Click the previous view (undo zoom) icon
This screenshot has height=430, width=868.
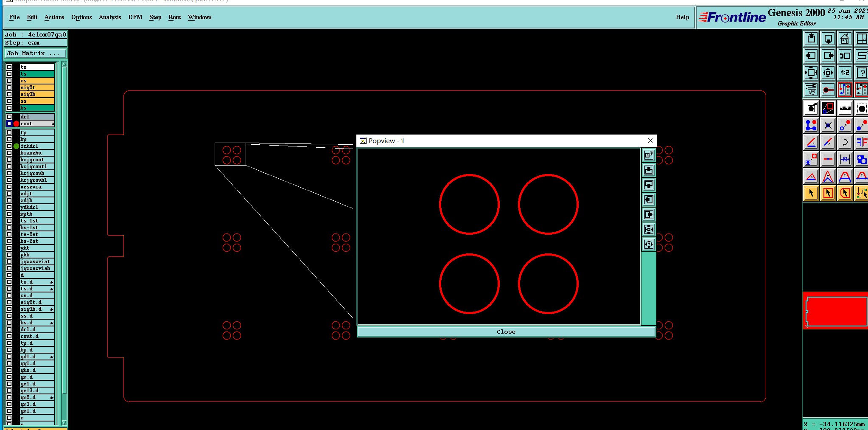pos(845,56)
